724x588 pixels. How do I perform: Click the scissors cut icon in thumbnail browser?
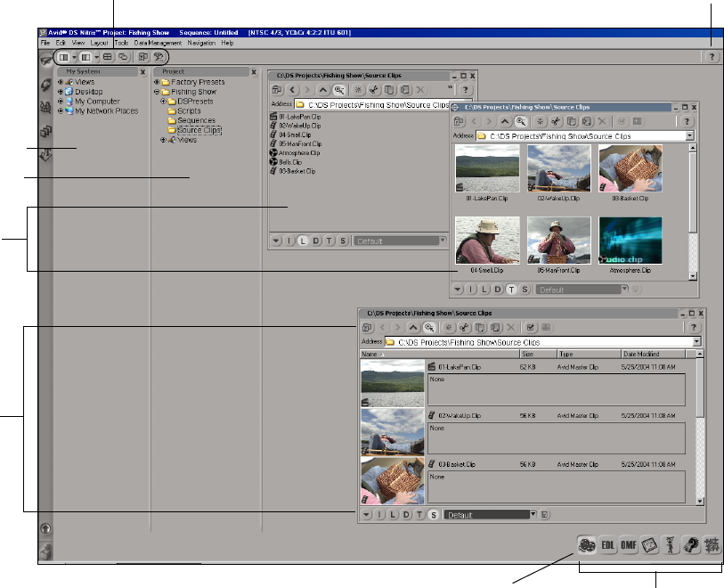pyautogui.click(x=554, y=120)
